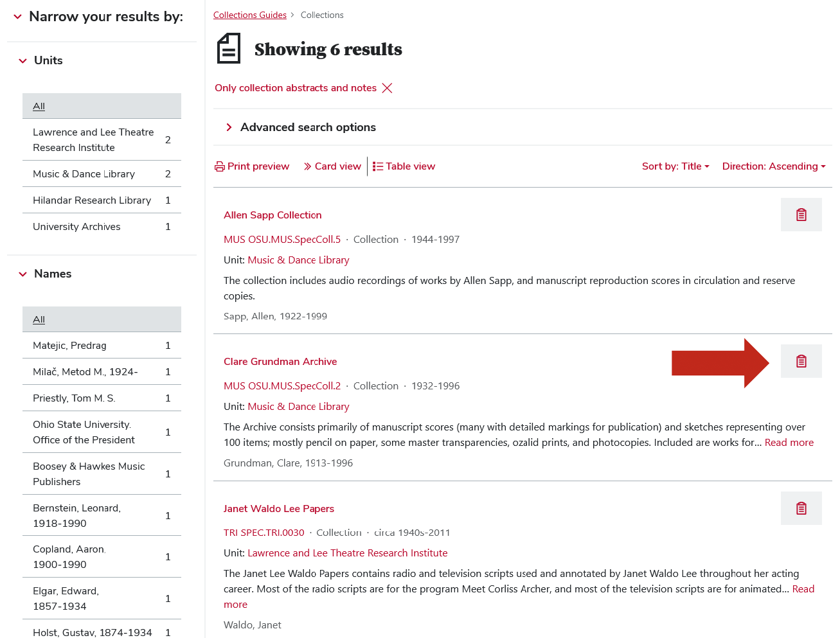Click the printer icon for print preview

click(x=220, y=166)
